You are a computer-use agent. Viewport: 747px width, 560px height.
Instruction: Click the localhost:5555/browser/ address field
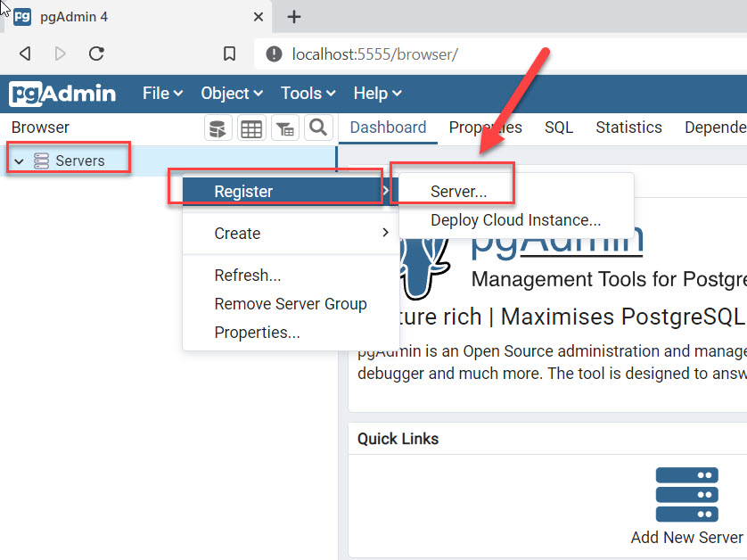(x=500, y=54)
